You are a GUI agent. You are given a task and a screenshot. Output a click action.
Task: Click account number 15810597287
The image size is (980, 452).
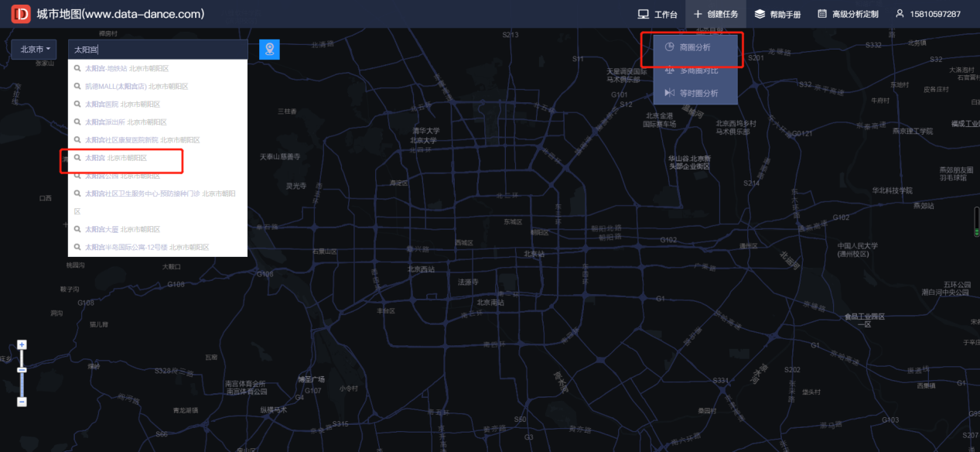[935, 14]
